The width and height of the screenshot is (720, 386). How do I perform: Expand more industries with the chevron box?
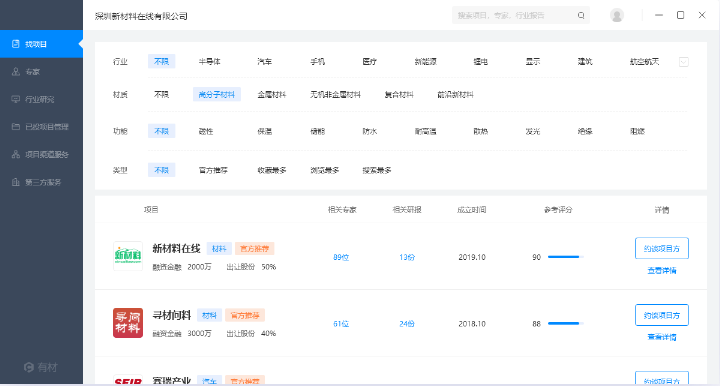click(x=683, y=62)
